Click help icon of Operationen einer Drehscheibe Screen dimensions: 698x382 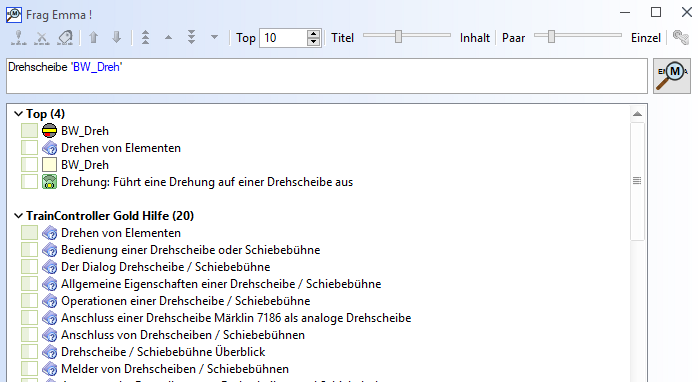tap(49, 301)
